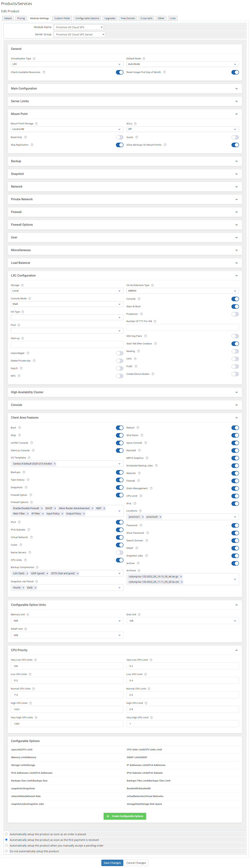250x868 pixels.
Task: Click the Save Changes button
Action: (112, 863)
